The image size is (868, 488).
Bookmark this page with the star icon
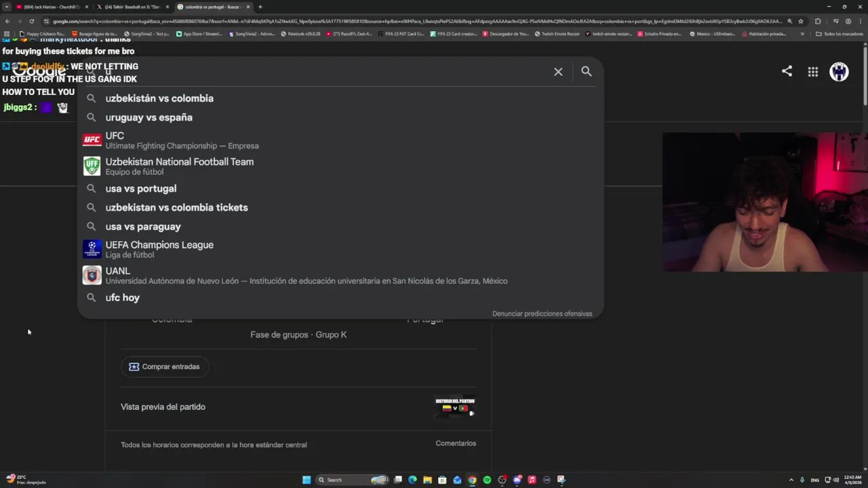pyautogui.click(x=801, y=21)
